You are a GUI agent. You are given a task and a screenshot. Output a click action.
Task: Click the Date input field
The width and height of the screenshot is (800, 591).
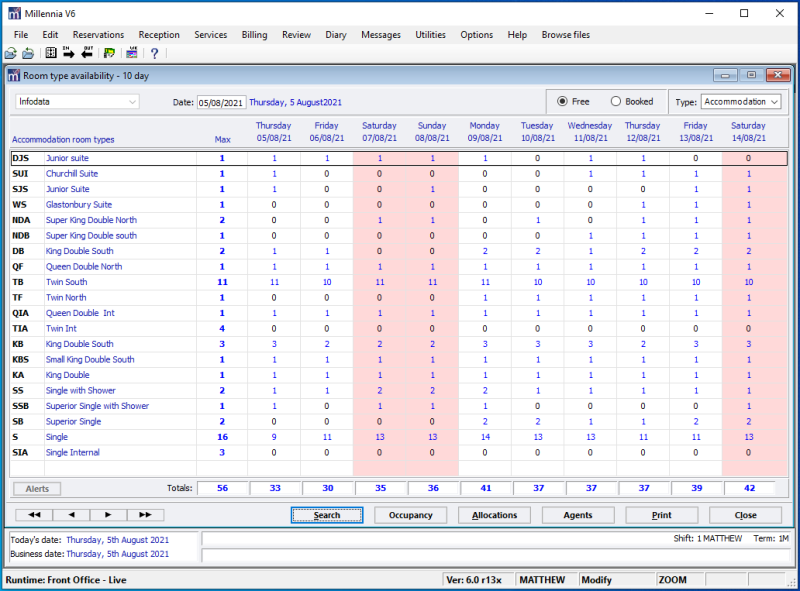pyautogui.click(x=221, y=102)
